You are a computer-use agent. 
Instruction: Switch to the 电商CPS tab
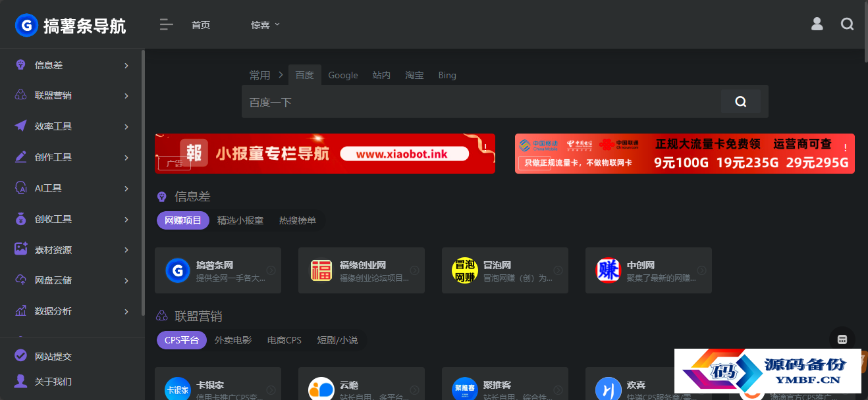click(x=285, y=340)
